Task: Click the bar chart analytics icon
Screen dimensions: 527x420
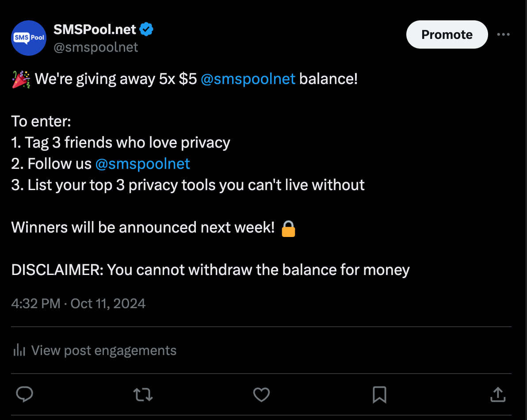Action: point(19,351)
